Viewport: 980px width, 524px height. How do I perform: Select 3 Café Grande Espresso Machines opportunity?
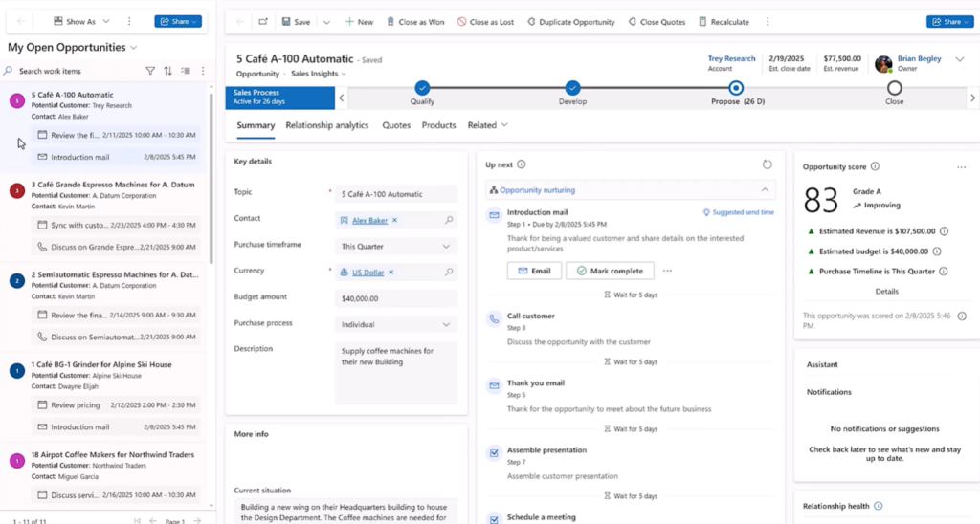click(113, 185)
